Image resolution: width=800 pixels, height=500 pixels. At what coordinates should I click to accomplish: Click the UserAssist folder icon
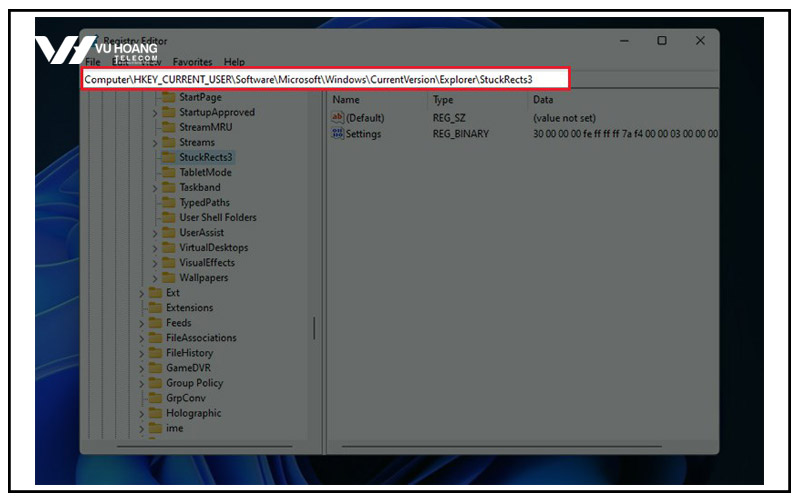pos(168,233)
